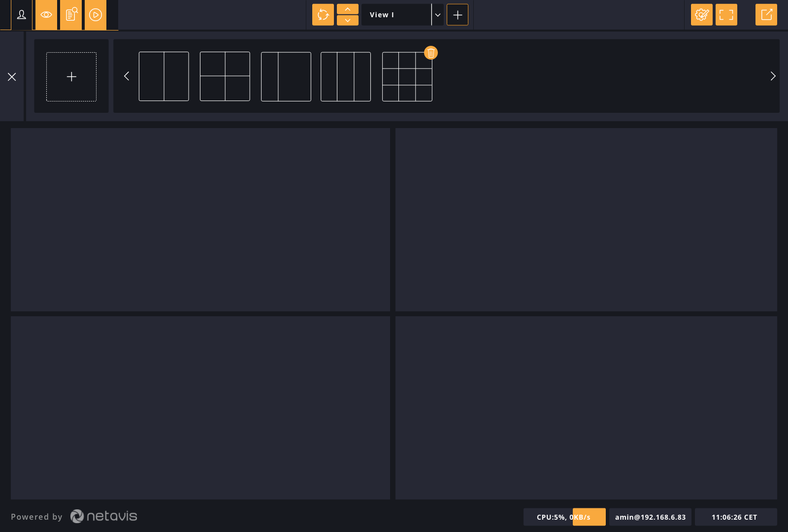Viewport: 788px width, 532px height.
Task: Select the three columns layout
Action: [x=346, y=77]
